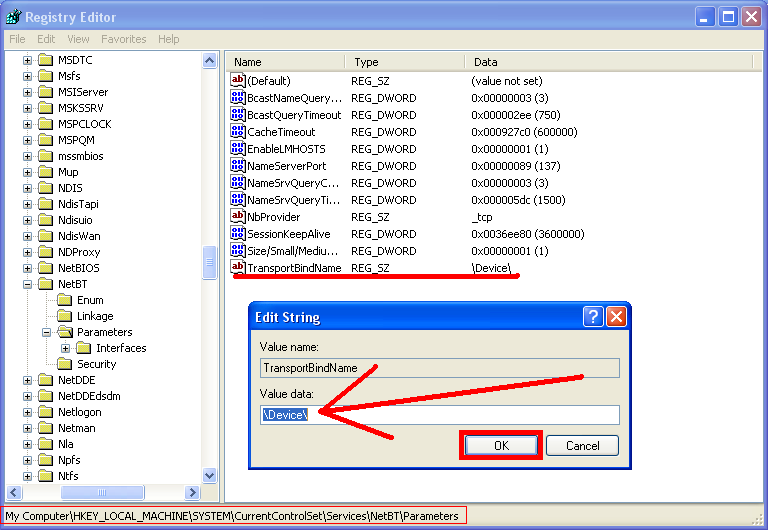Click tree pane vertical scrollbar thumb
768x530 pixels.
[x=210, y=262]
